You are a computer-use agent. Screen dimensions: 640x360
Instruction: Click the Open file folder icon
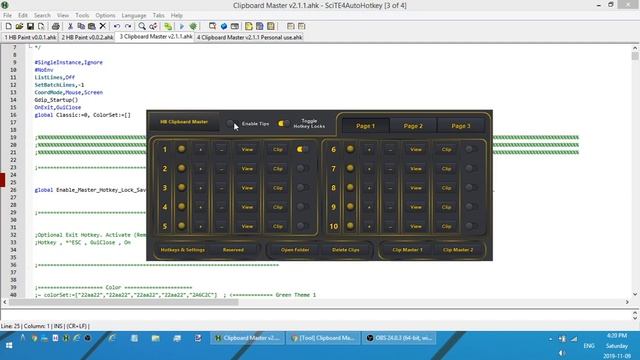point(19,26)
